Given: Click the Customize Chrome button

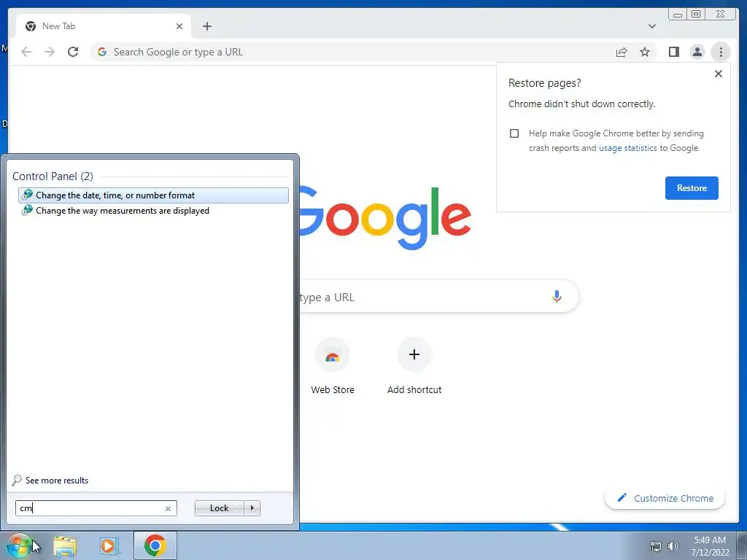Looking at the screenshot, I should pyautogui.click(x=665, y=498).
